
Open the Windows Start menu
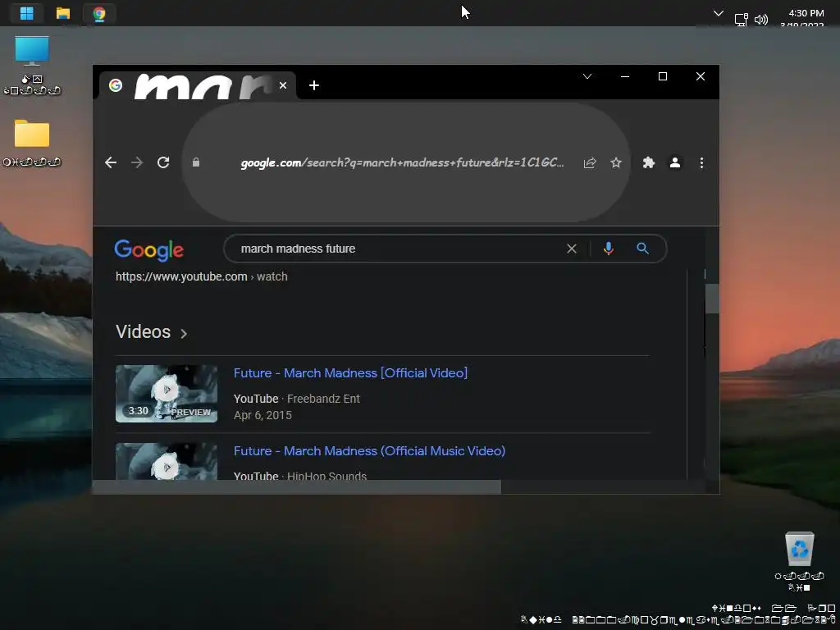pos(27,13)
